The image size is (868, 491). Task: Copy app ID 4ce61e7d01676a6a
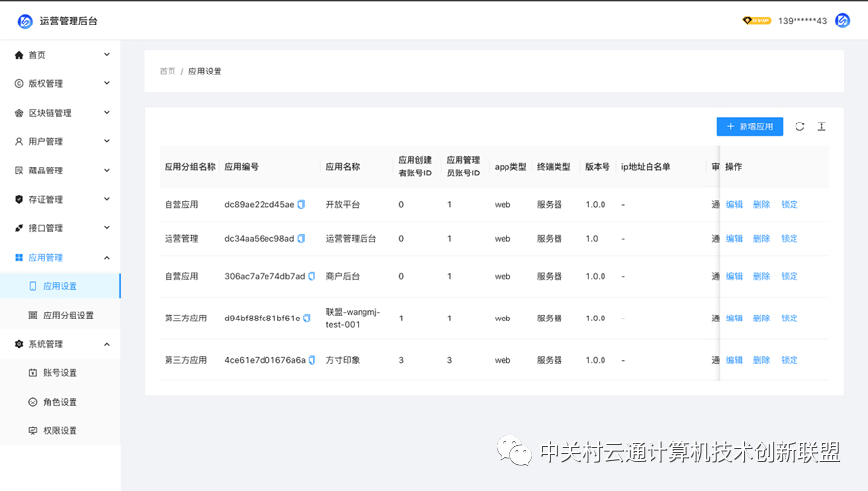point(313,361)
